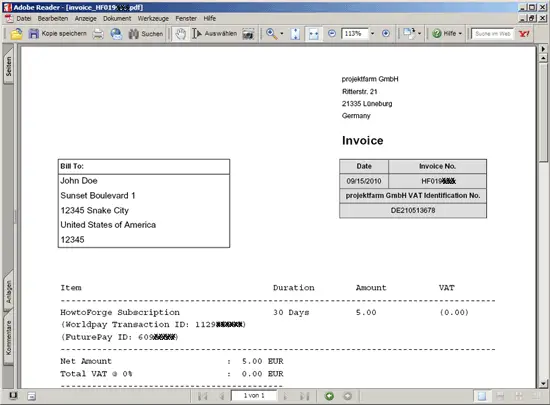
Task: Click VAT number DE210513678
Action: pyautogui.click(x=413, y=210)
